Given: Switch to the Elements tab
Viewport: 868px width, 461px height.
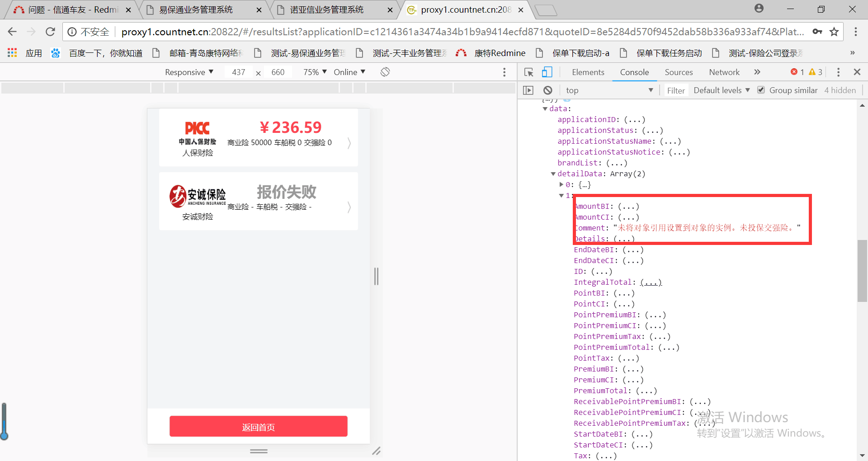Looking at the screenshot, I should coord(588,72).
